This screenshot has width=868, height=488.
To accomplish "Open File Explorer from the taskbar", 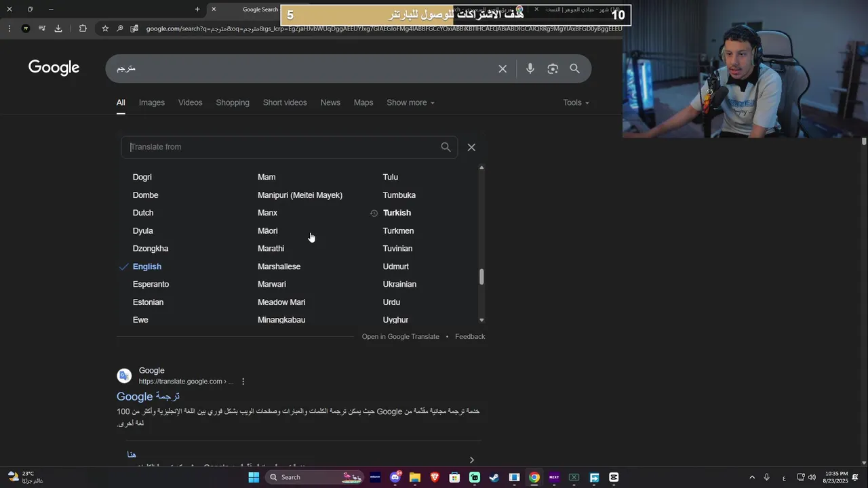I will tap(415, 477).
